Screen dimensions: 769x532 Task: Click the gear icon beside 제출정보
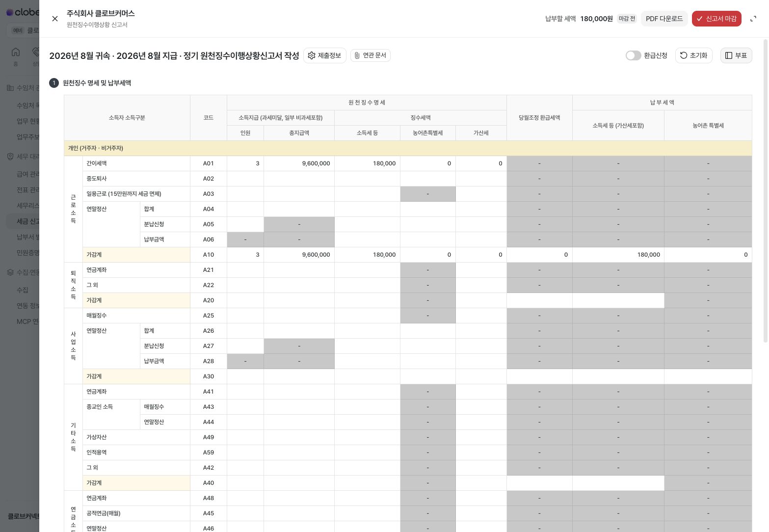tap(312, 55)
